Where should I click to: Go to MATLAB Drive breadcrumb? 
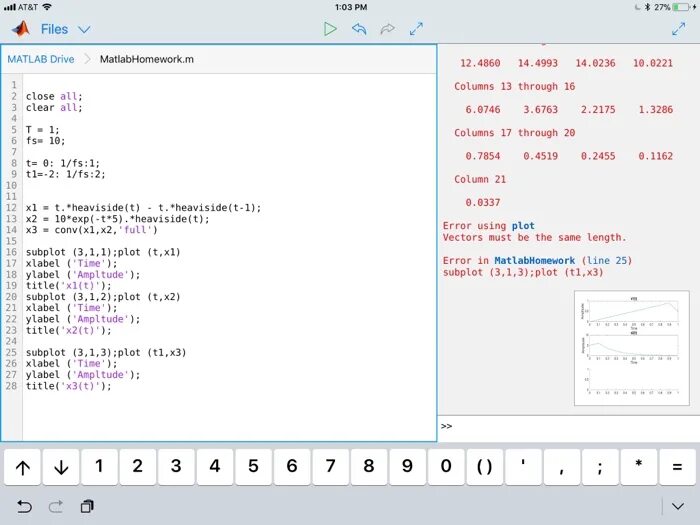point(41,59)
